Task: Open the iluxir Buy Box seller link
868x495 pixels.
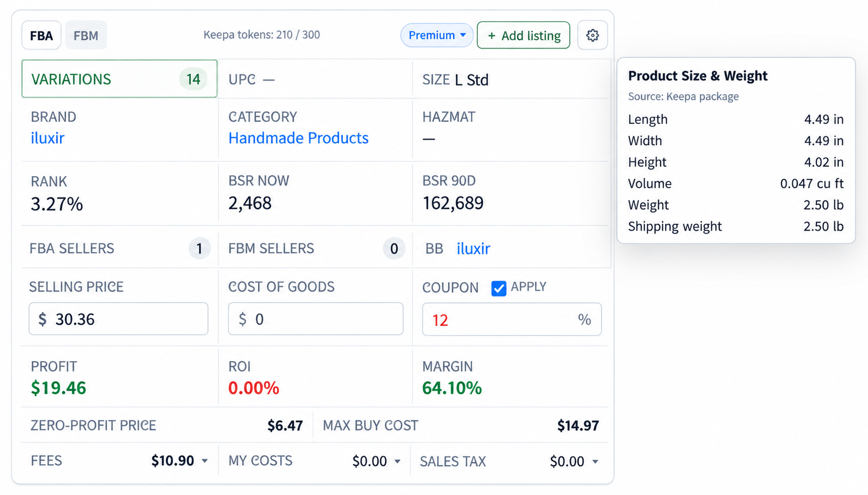Action: click(473, 248)
